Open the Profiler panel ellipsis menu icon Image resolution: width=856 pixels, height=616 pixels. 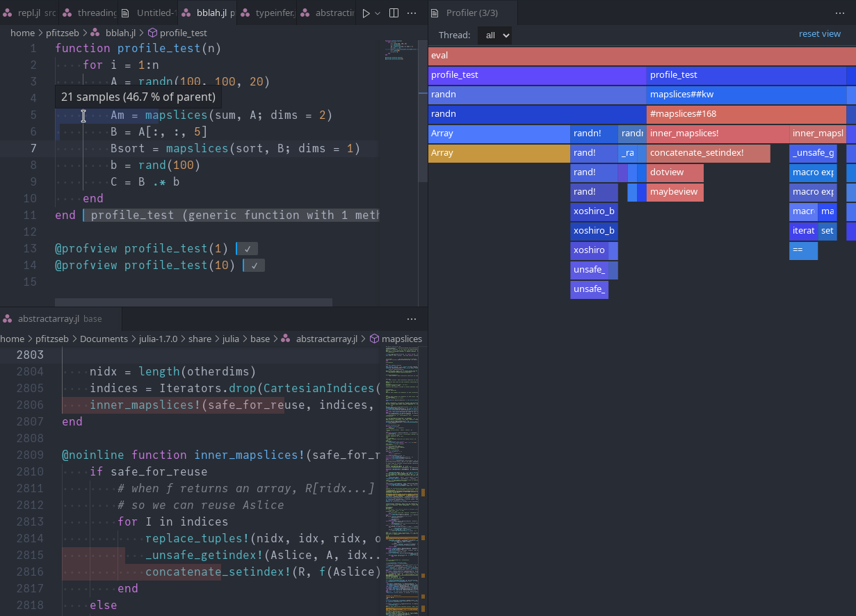tap(840, 13)
